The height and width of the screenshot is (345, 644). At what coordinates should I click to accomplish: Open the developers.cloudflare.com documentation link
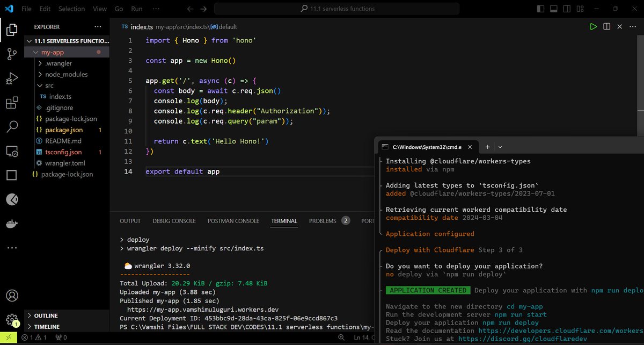560,330
